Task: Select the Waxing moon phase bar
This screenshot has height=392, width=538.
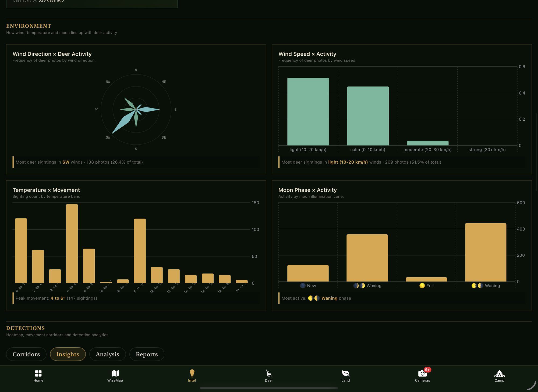Action: pyautogui.click(x=367, y=258)
